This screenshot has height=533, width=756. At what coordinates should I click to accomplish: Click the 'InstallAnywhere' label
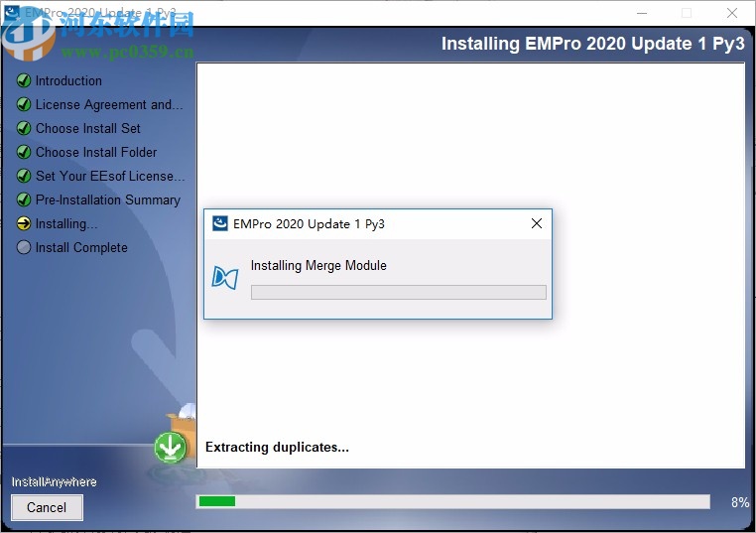coord(54,481)
